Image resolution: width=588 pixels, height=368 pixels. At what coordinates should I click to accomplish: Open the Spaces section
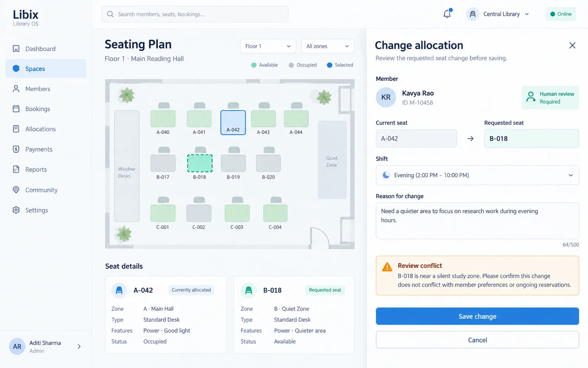(46, 69)
